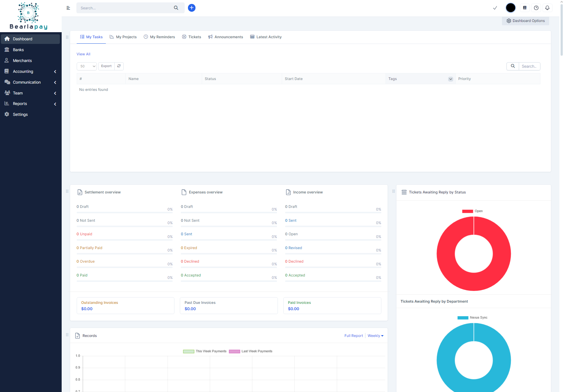
Task: Click the Income overview document icon
Action: (288, 192)
